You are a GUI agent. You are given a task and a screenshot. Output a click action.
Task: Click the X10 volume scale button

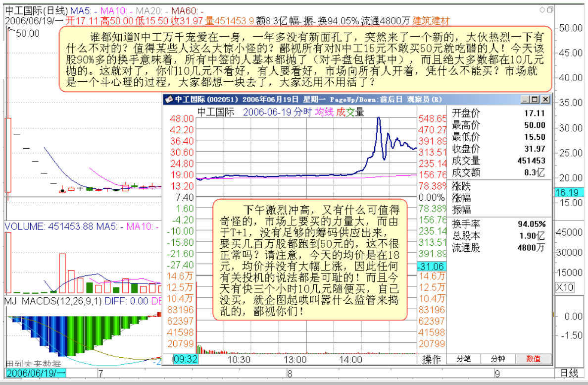(x=565, y=287)
